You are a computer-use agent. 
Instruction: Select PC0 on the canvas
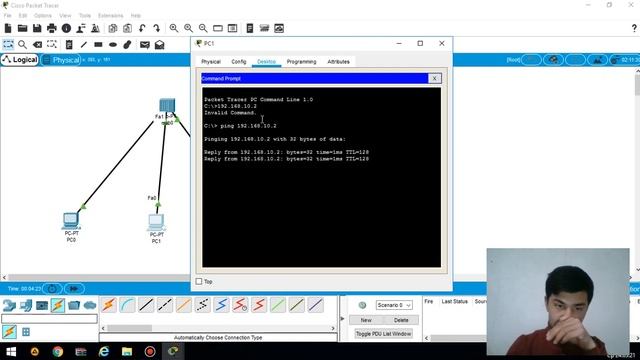tap(71, 221)
